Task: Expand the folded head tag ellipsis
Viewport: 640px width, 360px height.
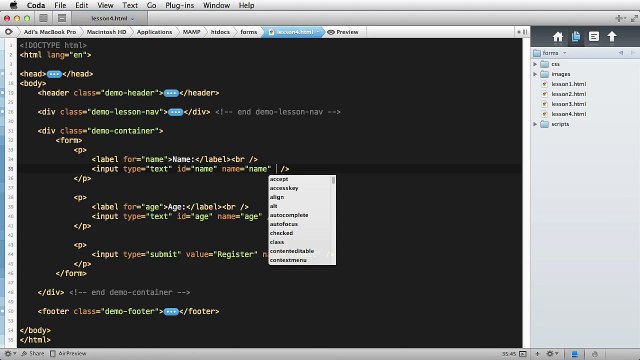Action: click(x=54, y=74)
